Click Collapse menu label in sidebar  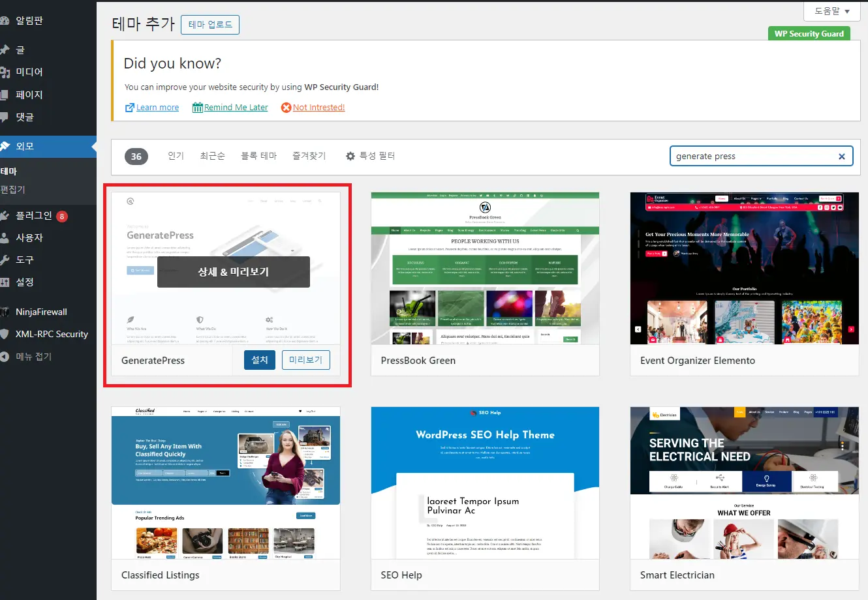[34, 356]
